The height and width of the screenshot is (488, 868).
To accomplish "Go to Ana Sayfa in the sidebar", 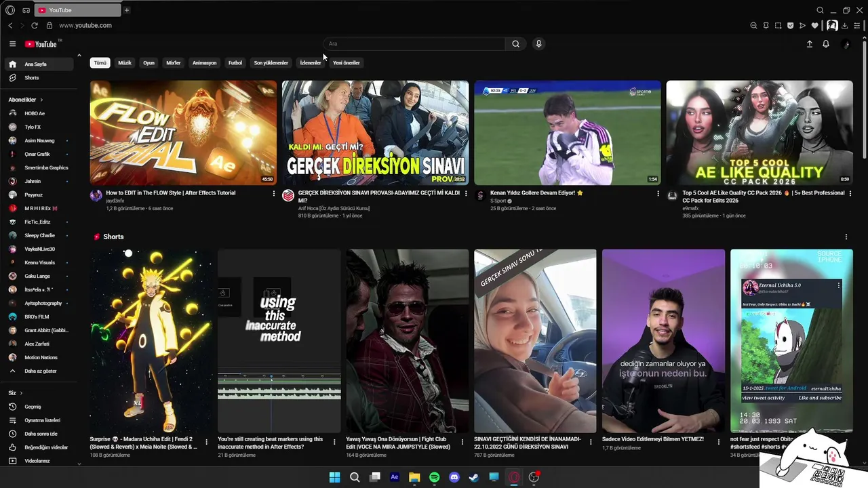I will pos(40,64).
